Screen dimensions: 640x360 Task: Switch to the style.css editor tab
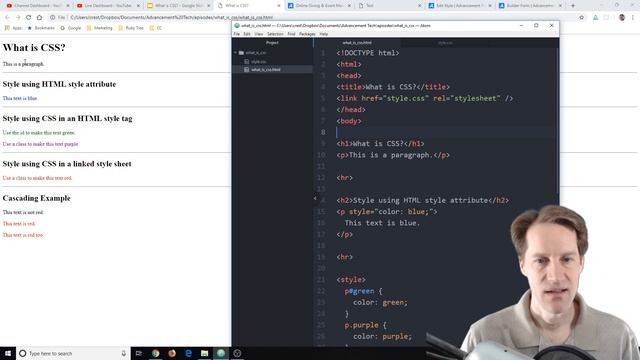(445, 43)
